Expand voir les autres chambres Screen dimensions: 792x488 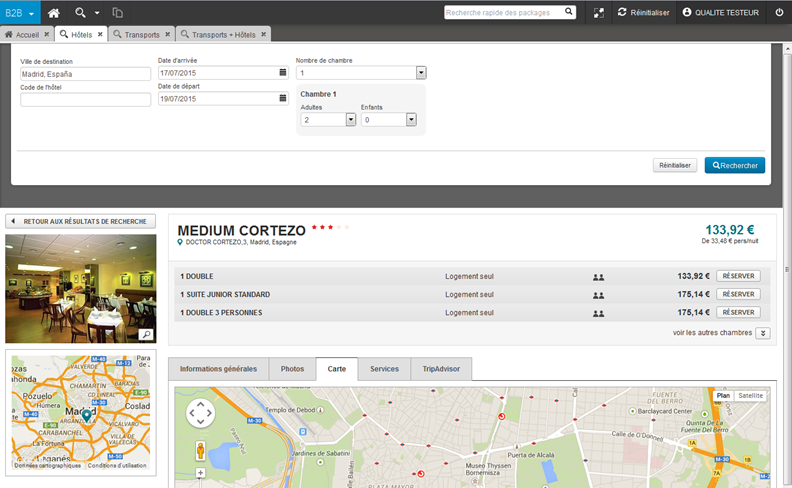coord(763,333)
